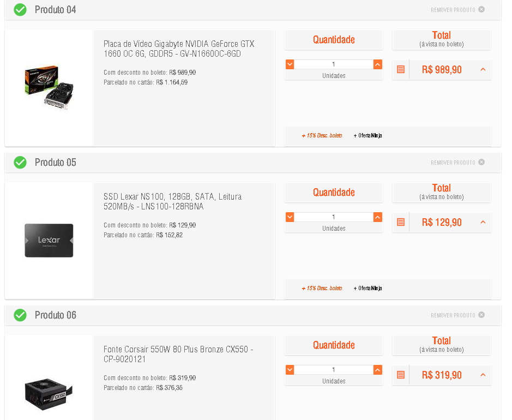Decrease quantity of Corsair CX550 power supply

290,370
